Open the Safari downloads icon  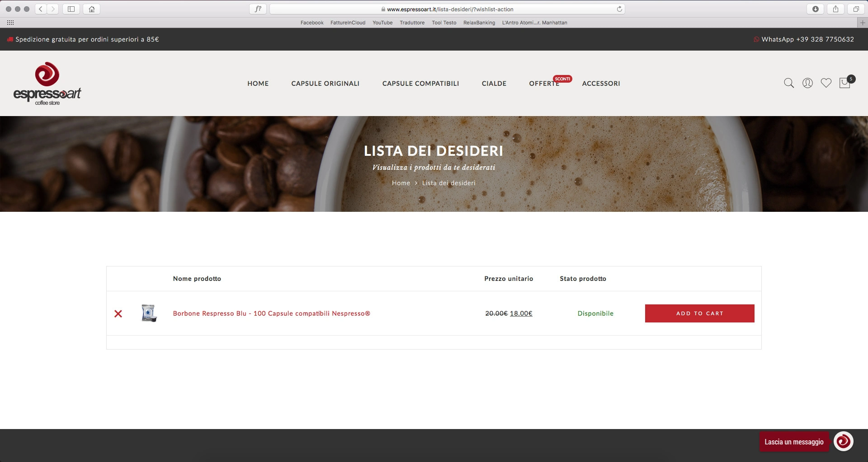(x=816, y=9)
